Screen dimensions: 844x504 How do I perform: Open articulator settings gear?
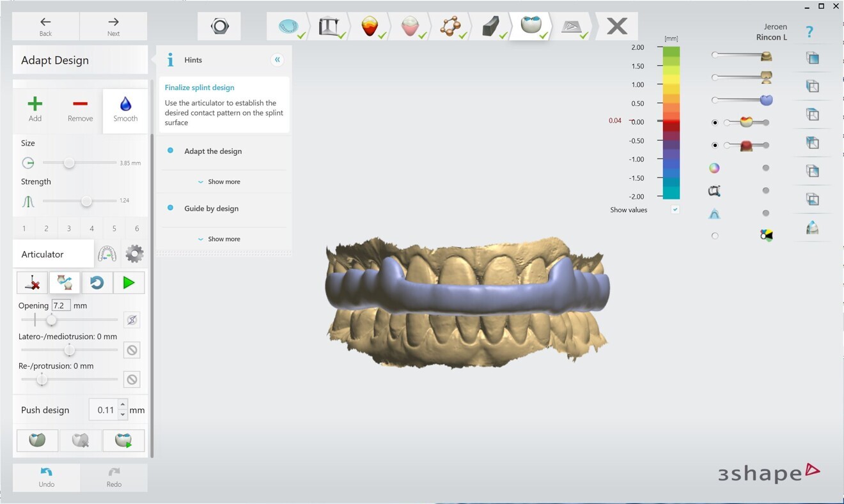134,254
